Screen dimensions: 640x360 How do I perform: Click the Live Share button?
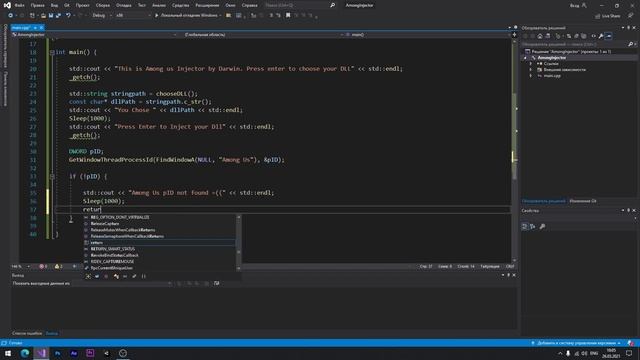point(608,16)
